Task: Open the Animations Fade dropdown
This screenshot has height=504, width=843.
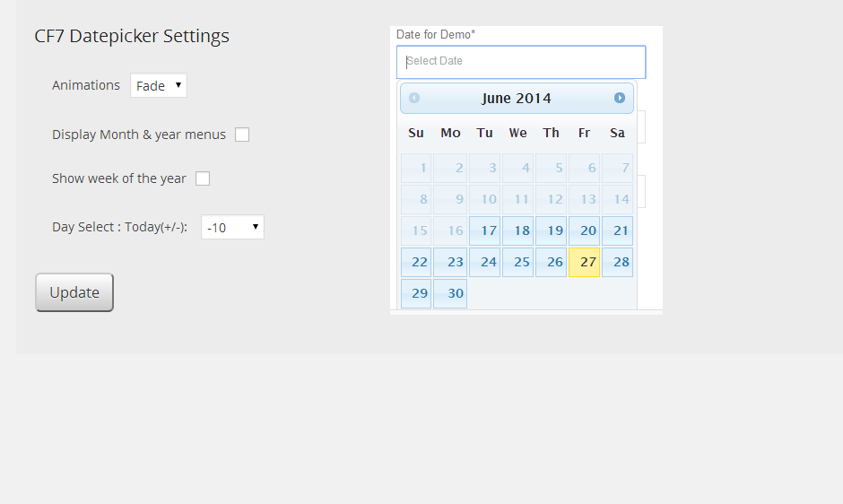Action: 159,85
